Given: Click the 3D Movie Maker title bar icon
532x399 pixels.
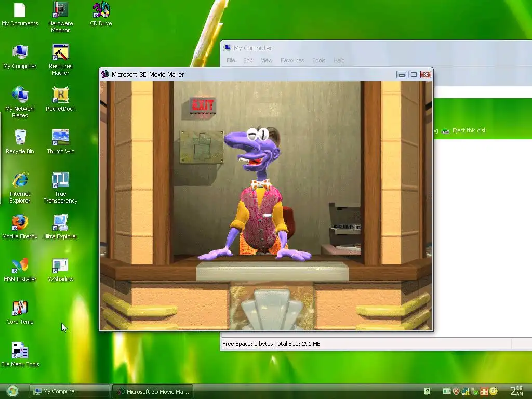Looking at the screenshot, I should coord(105,74).
